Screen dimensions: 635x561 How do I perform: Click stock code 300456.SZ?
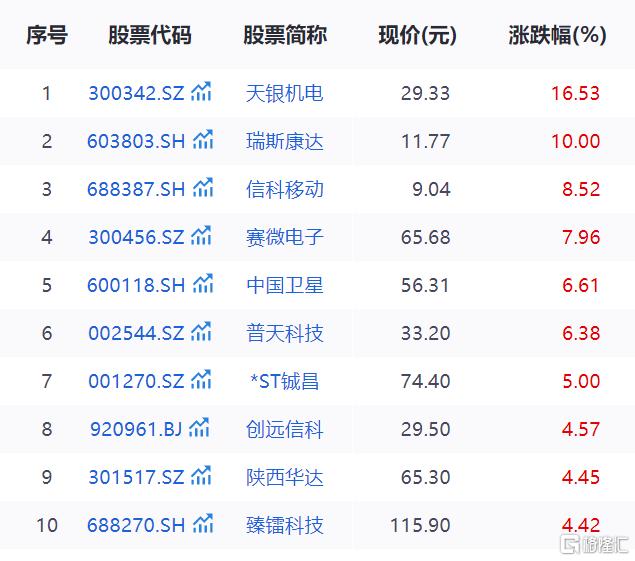(x=136, y=237)
